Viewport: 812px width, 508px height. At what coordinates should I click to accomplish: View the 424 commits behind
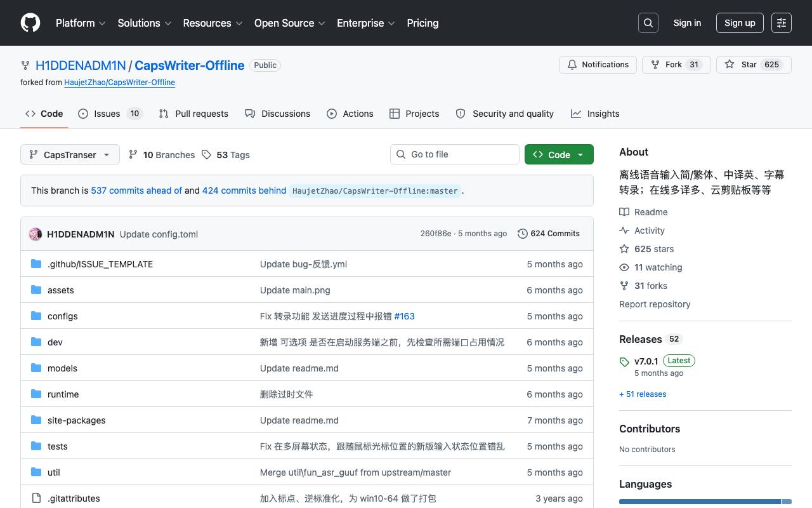244,190
